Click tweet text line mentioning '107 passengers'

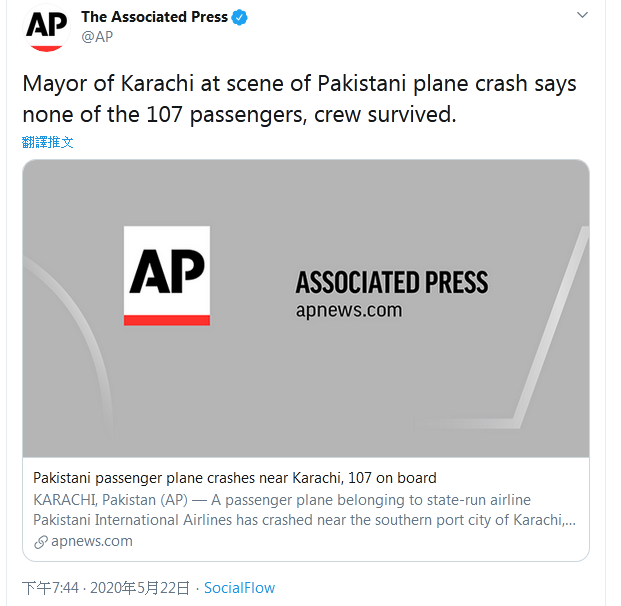(x=239, y=115)
